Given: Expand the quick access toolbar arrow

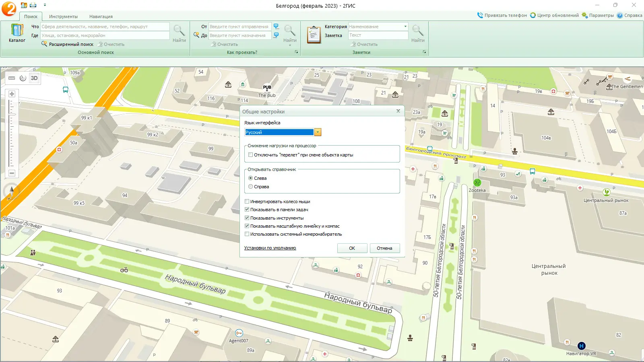Looking at the screenshot, I should (45, 5).
